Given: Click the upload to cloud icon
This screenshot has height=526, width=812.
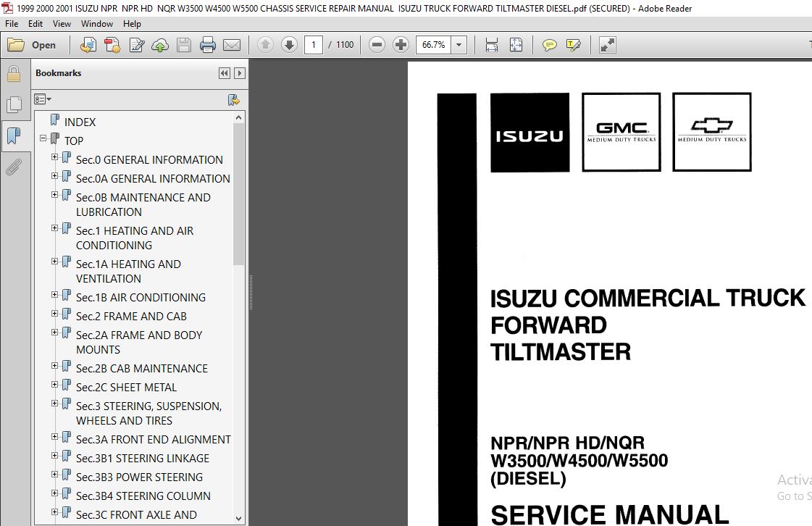Looking at the screenshot, I should tap(160, 45).
